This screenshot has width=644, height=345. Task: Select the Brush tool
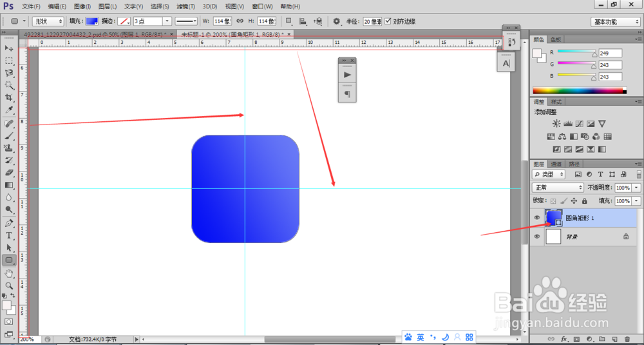8,135
